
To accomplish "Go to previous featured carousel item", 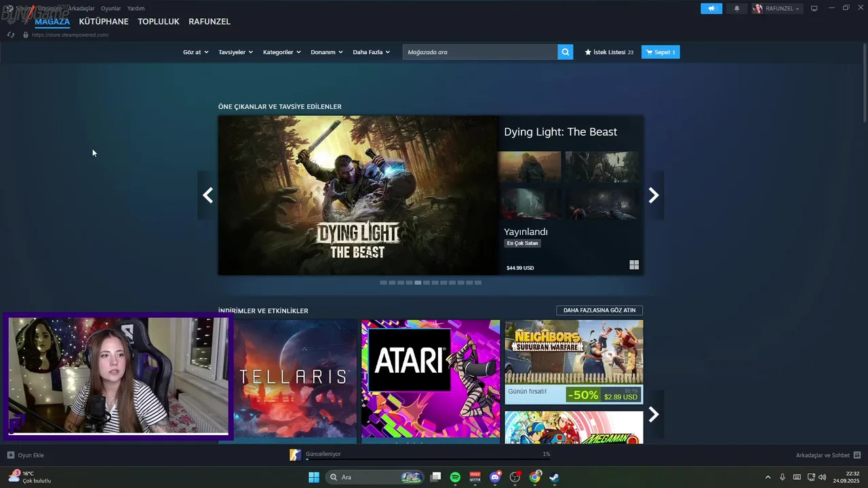I will (x=208, y=195).
